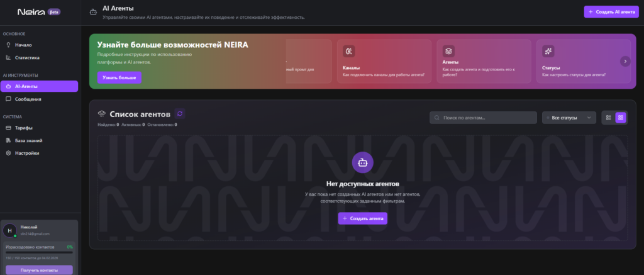This screenshot has height=275, width=644.
Task: Open Сообщения in the sidebar
Action: 40,99
